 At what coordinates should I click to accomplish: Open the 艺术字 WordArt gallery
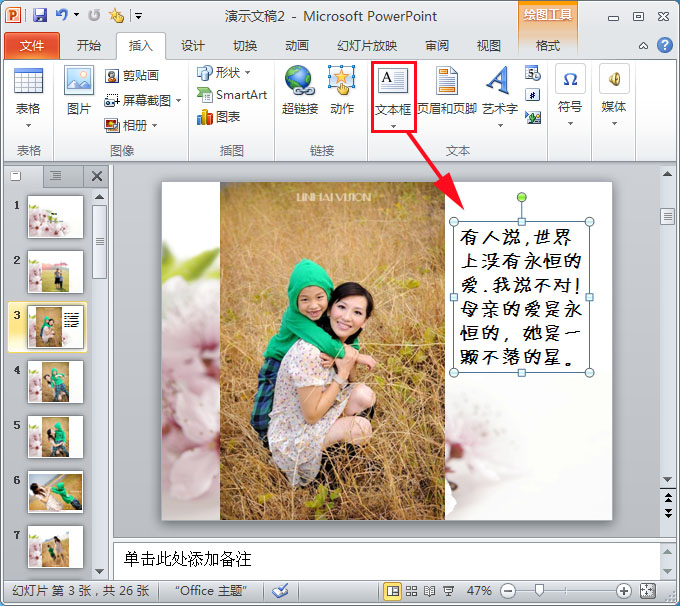point(500,96)
